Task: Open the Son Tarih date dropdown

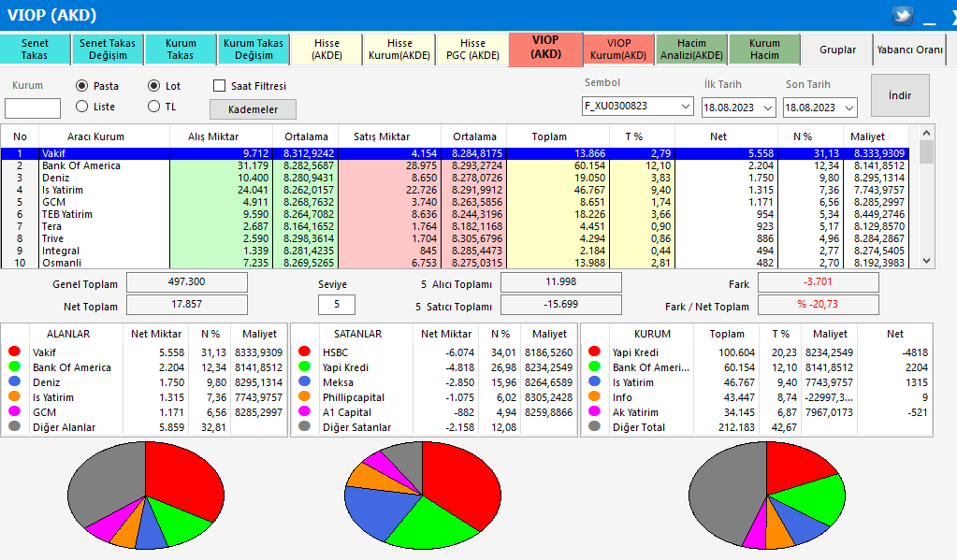Action: pyautogui.click(x=849, y=108)
